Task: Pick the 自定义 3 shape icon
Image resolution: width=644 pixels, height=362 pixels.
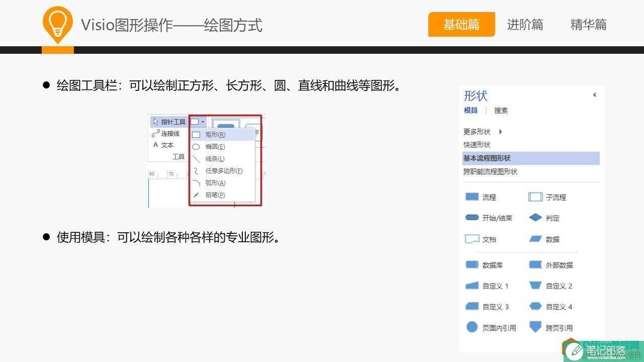Action: [472, 306]
